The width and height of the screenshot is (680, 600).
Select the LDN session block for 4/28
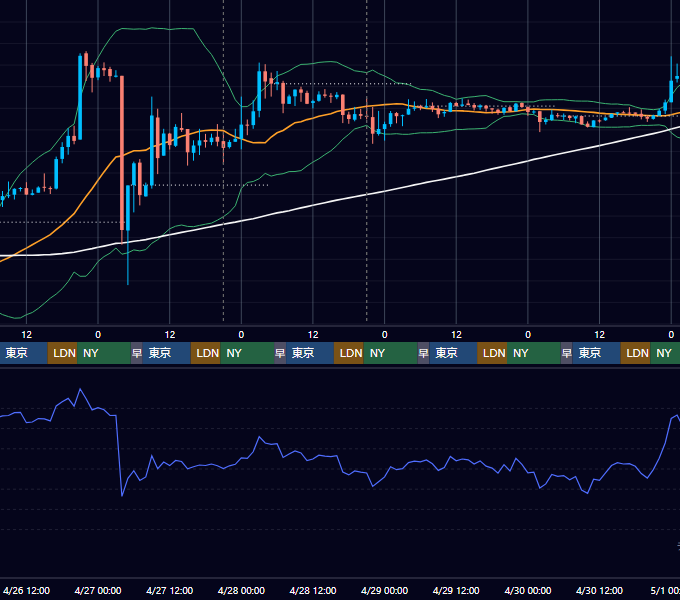click(x=349, y=353)
